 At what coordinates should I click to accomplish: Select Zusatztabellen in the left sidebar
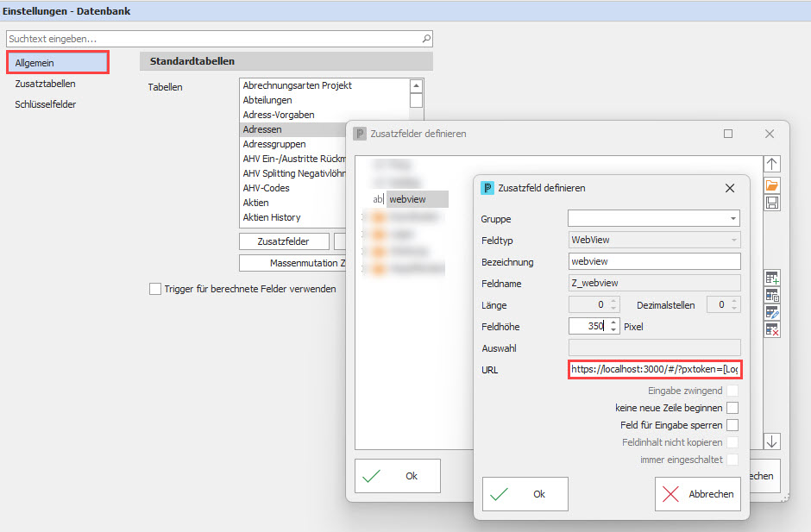pyautogui.click(x=45, y=84)
